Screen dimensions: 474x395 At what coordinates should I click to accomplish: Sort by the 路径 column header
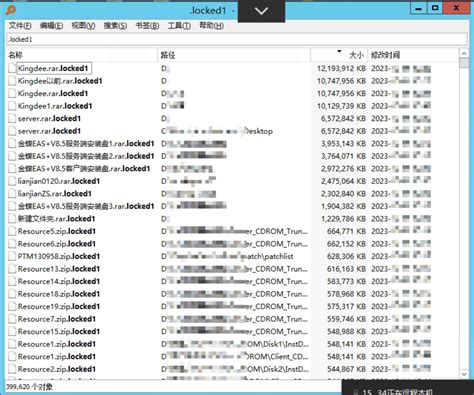234,55
